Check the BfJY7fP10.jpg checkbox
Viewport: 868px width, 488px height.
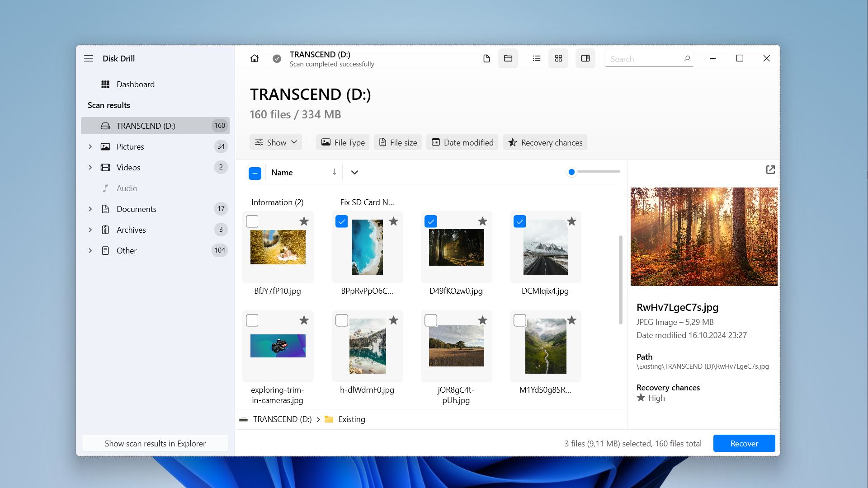tap(252, 221)
